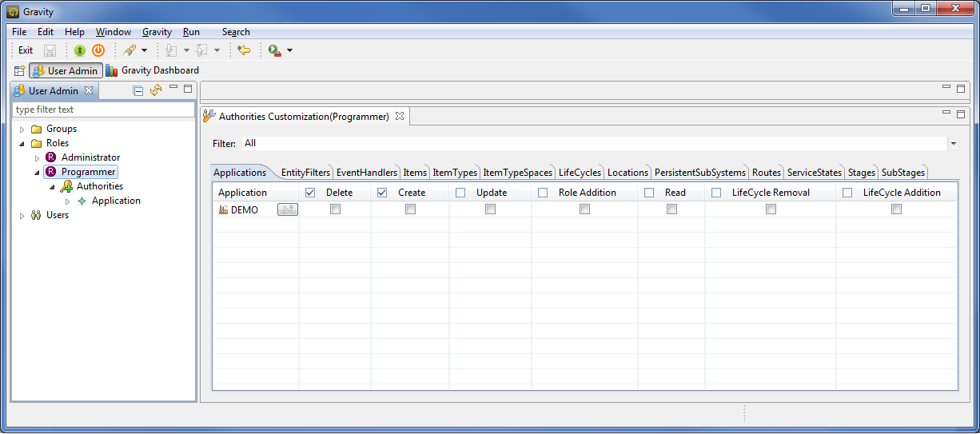
Task: Open the Gravity Dashboard perspective
Action: (x=153, y=70)
